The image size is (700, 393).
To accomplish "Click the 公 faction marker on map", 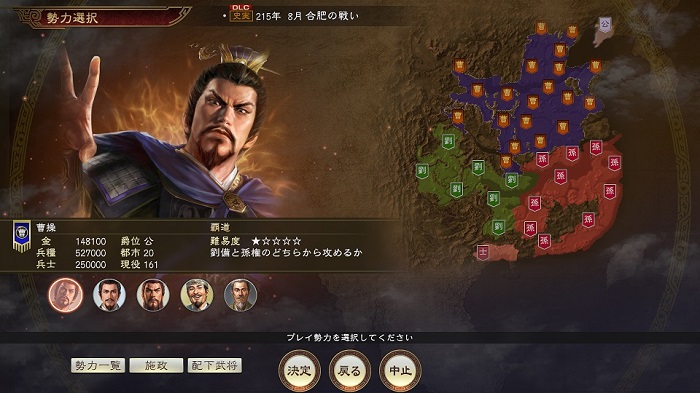I will [x=604, y=24].
